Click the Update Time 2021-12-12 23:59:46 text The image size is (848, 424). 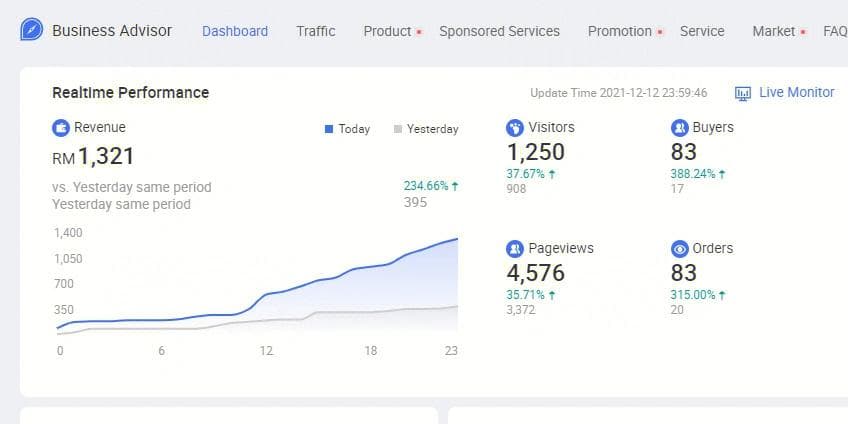tap(618, 93)
